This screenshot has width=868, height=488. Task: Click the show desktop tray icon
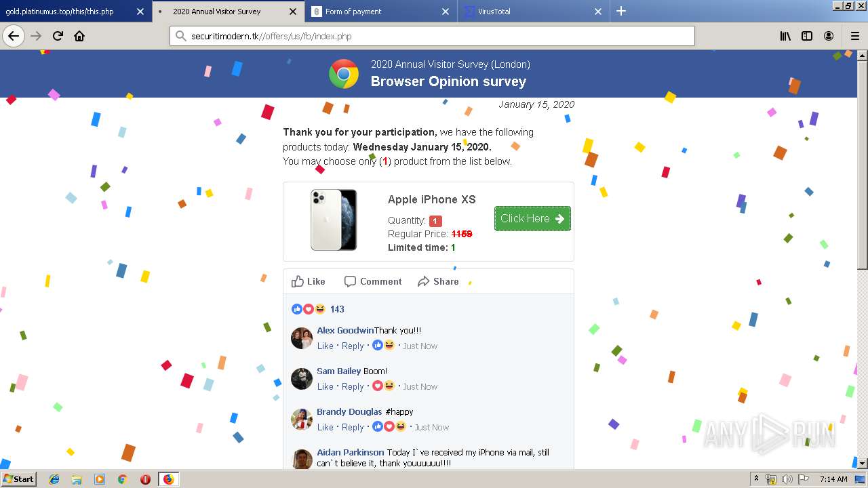tap(860, 479)
